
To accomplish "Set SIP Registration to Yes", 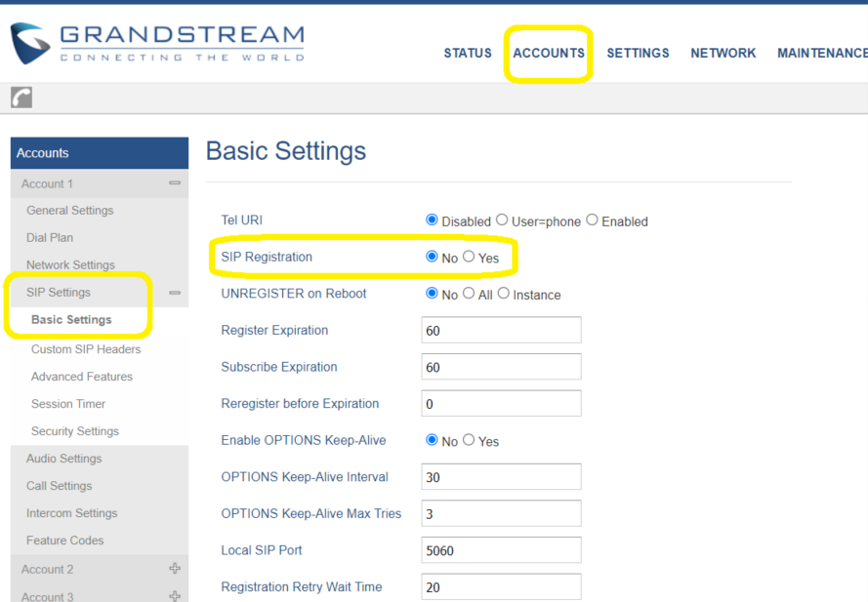I will pos(469,257).
